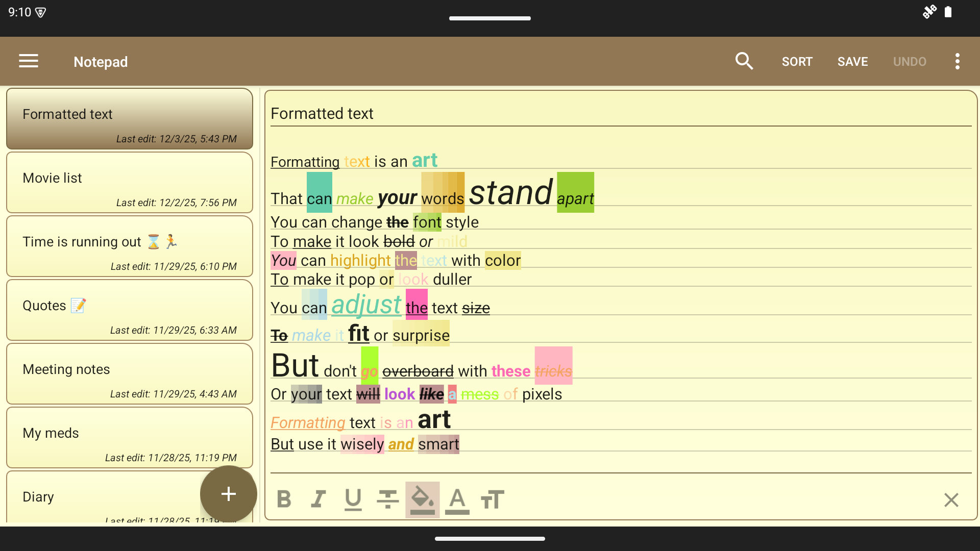Viewport: 980px width, 551px height.
Task: Select the highlight fill color tool
Action: click(422, 499)
